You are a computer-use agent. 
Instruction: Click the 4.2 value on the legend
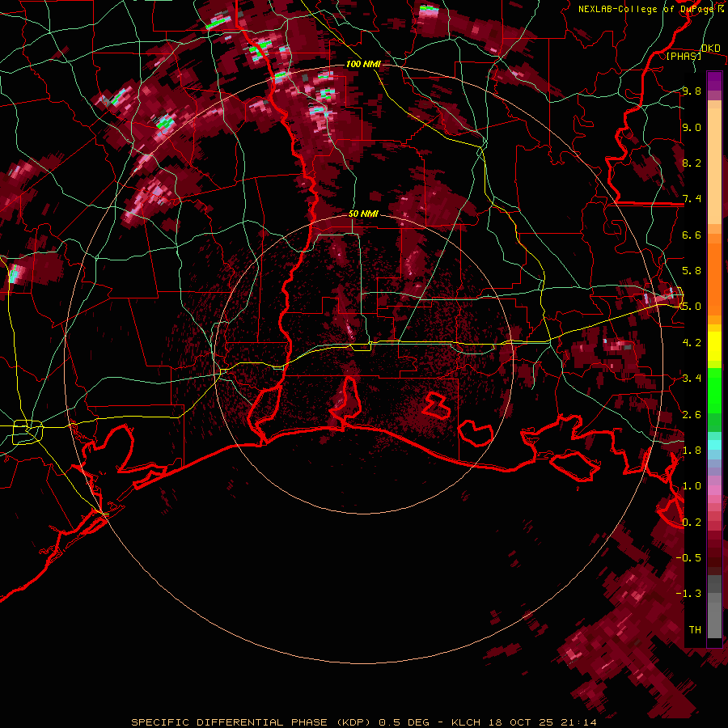point(692,343)
